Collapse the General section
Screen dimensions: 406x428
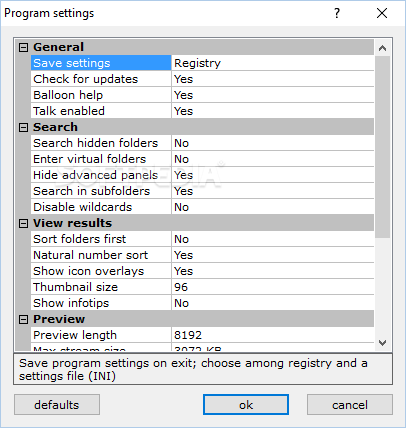click(23, 47)
